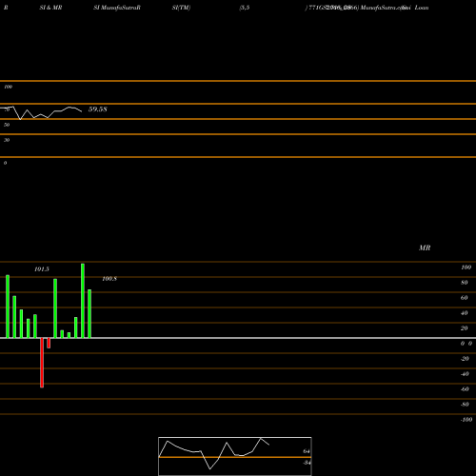The width and height of the screenshot is (476, 476).
Task: Click the MR panel title text
Action: coord(425,248)
